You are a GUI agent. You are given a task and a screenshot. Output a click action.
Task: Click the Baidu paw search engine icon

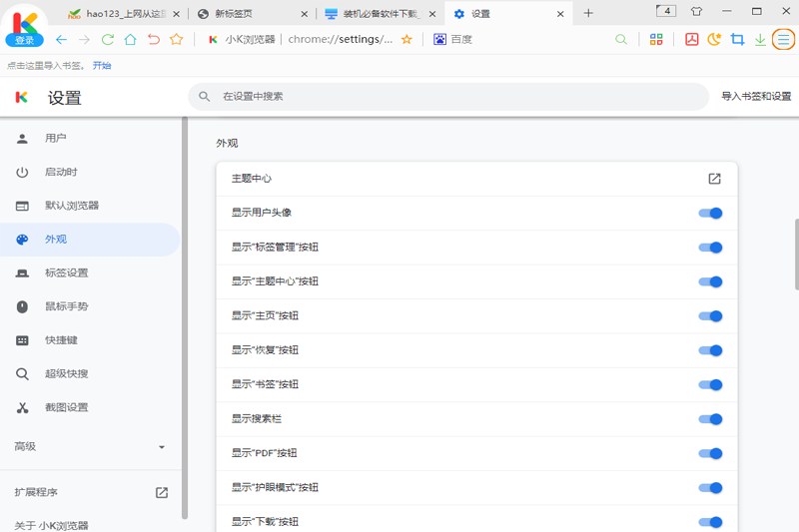coord(439,39)
